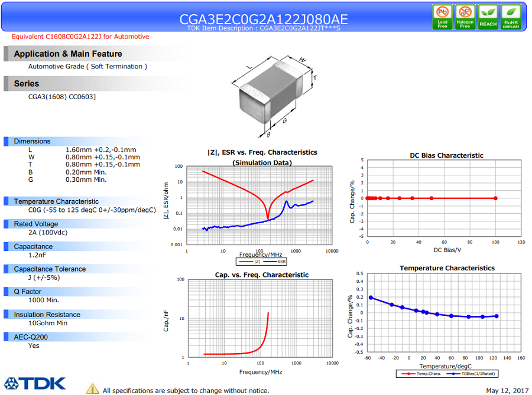The width and height of the screenshot is (532, 395).
Task: Click the red Equivalent C1608C0G2A122J text
Action: [x=80, y=37]
